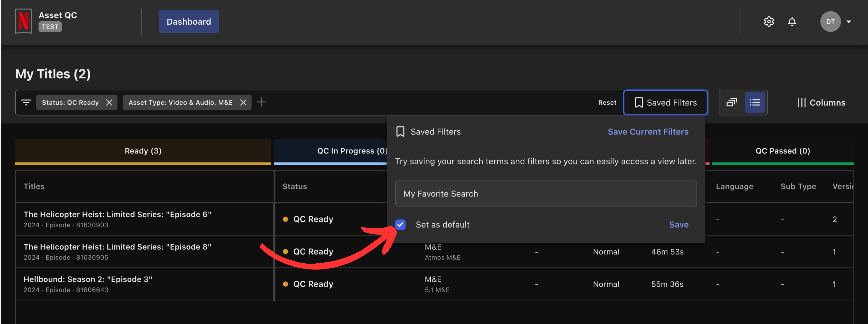Click the My Titles (2) heading
Viewport: 868px width, 324px height.
[53, 74]
